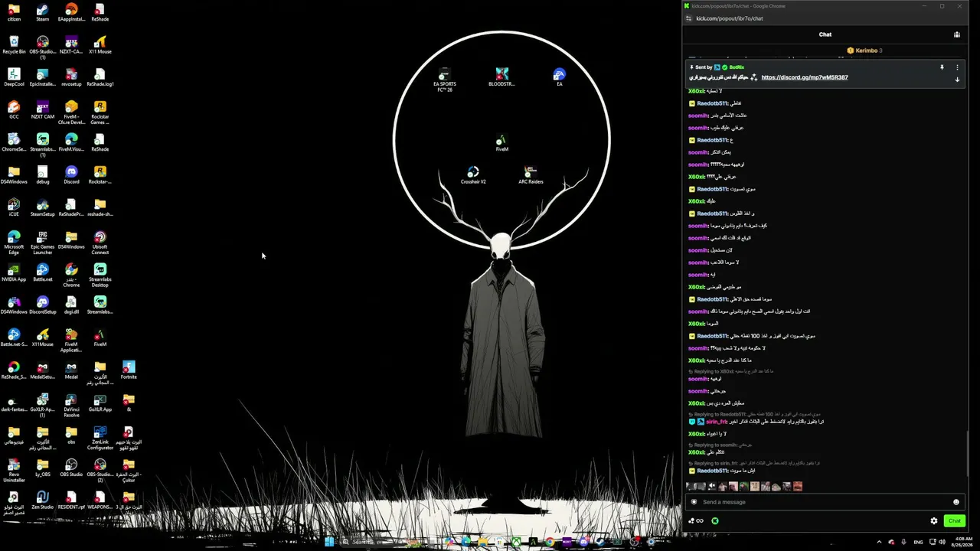Select the ARC Raiders icon
980x551 pixels.
pos(531,175)
